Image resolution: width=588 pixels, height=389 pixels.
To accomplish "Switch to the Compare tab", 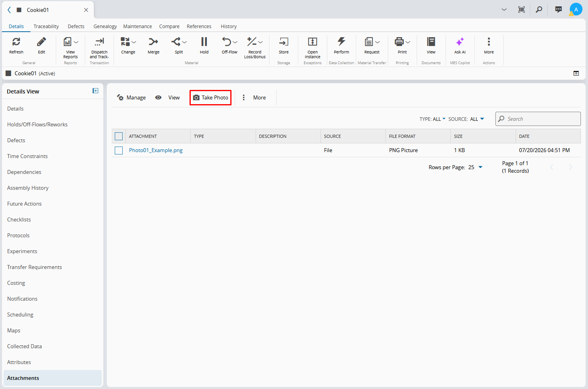I will click(169, 27).
